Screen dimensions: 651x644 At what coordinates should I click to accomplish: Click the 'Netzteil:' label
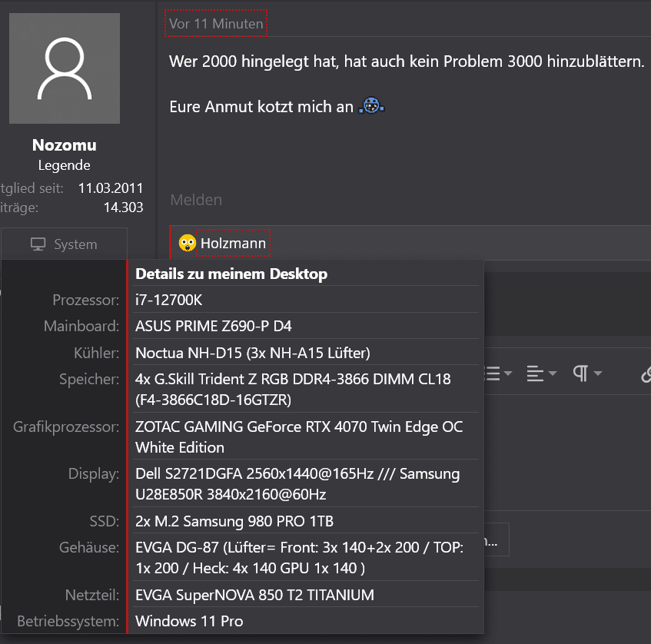(x=91, y=595)
